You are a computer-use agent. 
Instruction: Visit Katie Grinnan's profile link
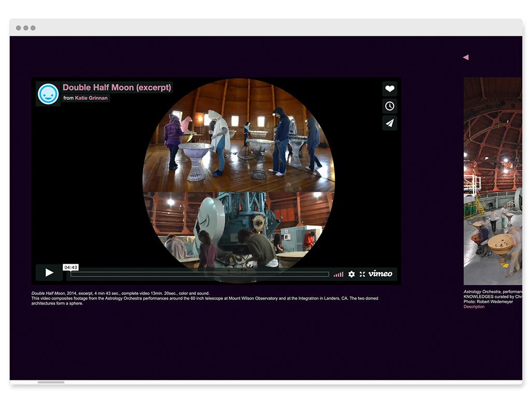point(91,98)
